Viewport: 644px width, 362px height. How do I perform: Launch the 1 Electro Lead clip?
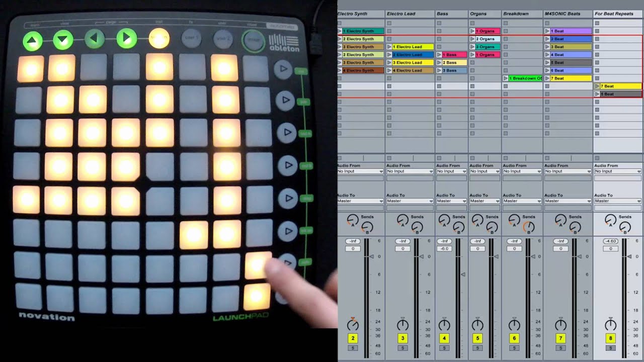(389, 47)
